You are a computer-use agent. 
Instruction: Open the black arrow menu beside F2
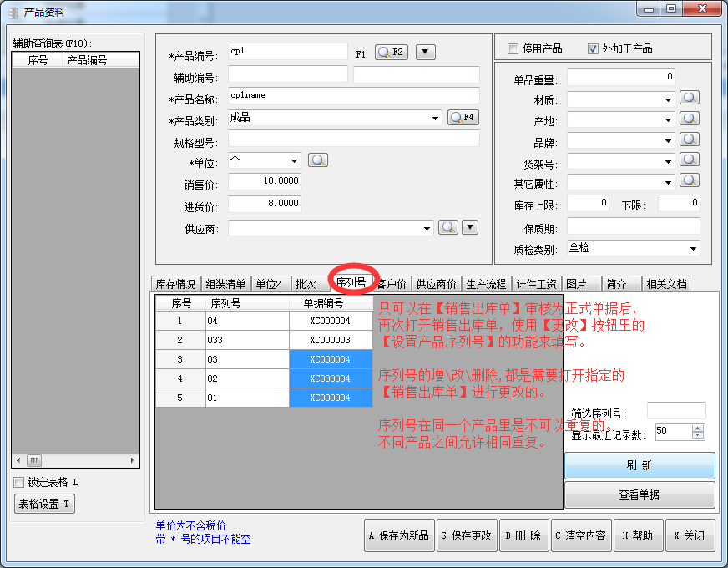point(425,52)
